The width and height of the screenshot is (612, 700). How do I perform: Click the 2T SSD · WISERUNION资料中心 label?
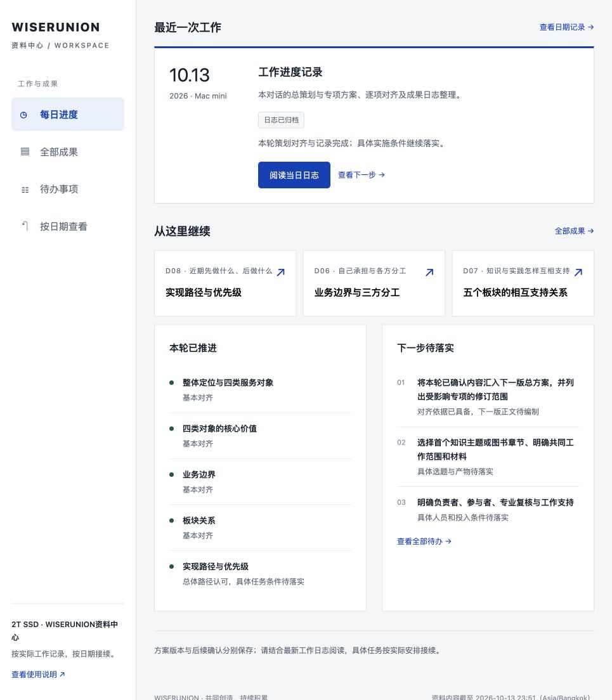[65, 630]
